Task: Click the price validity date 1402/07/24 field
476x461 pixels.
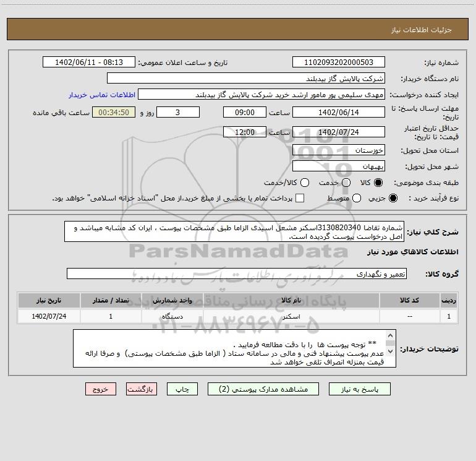Action: (x=339, y=132)
